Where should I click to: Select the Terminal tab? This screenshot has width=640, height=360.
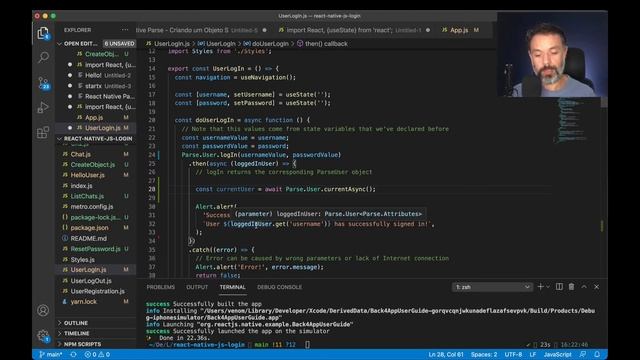coord(232,287)
